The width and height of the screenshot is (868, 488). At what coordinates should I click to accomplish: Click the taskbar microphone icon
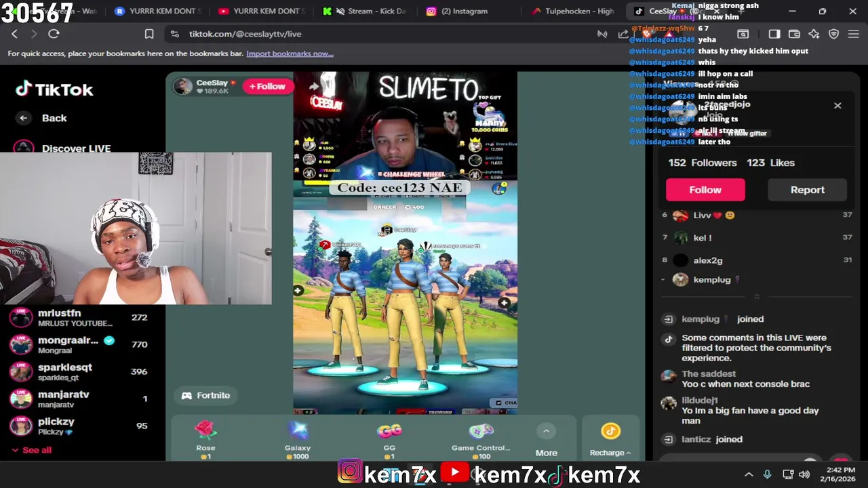tap(767, 474)
